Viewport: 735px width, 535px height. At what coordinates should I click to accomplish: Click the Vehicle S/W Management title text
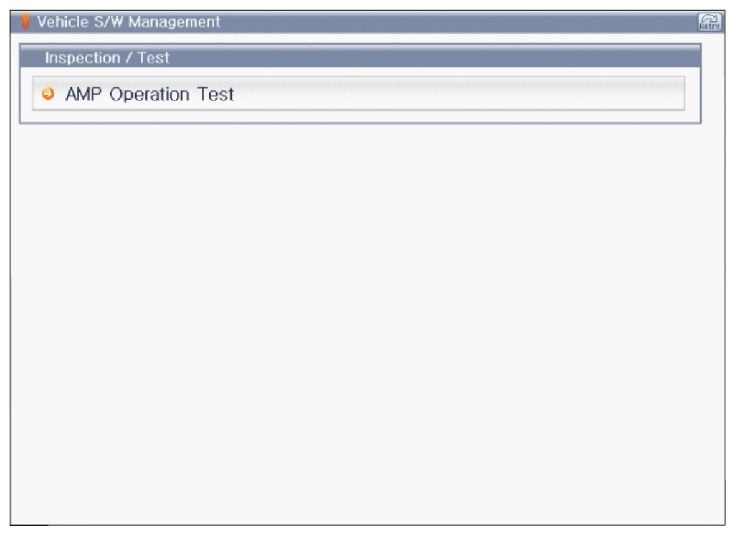point(128,22)
